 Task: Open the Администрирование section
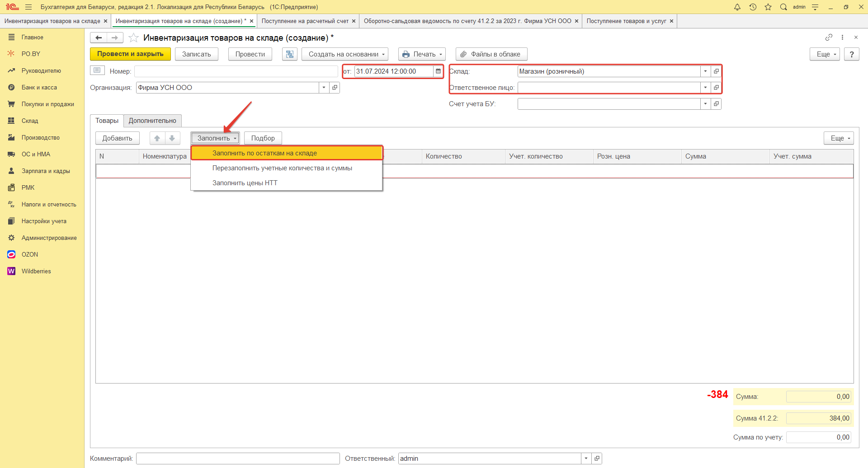pyautogui.click(x=49, y=238)
